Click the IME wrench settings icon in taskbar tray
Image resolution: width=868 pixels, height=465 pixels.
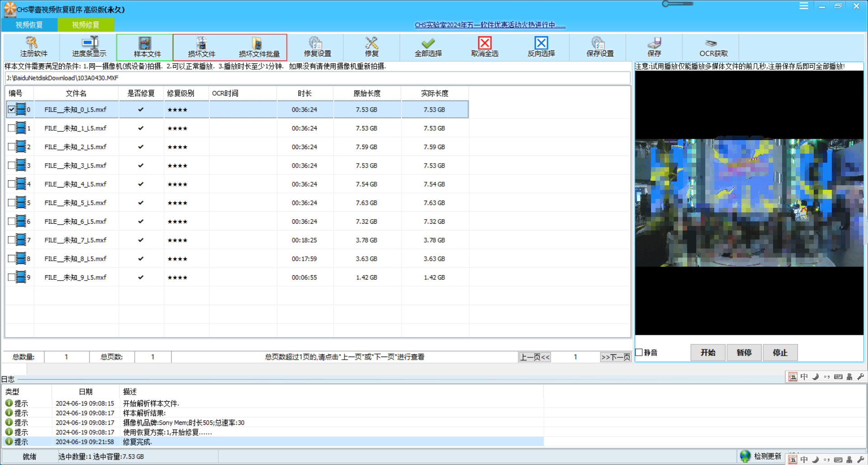tap(860, 460)
